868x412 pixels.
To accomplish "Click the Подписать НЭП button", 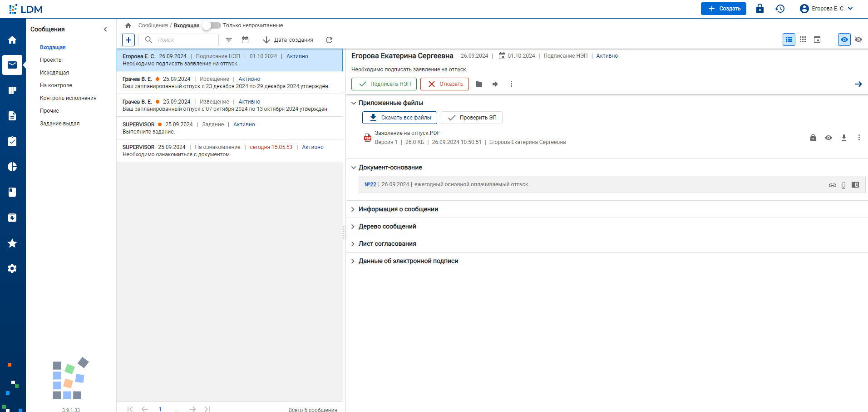I will 384,84.
